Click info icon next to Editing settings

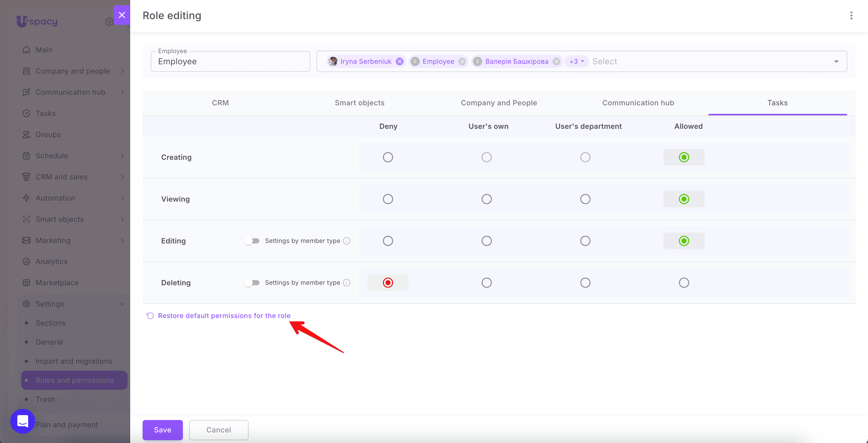click(347, 241)
